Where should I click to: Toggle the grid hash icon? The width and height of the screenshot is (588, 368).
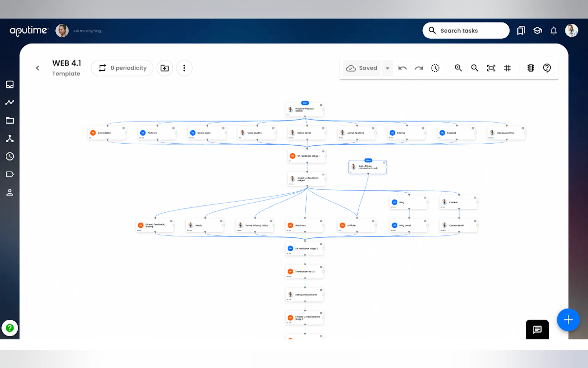pos(507,68)
